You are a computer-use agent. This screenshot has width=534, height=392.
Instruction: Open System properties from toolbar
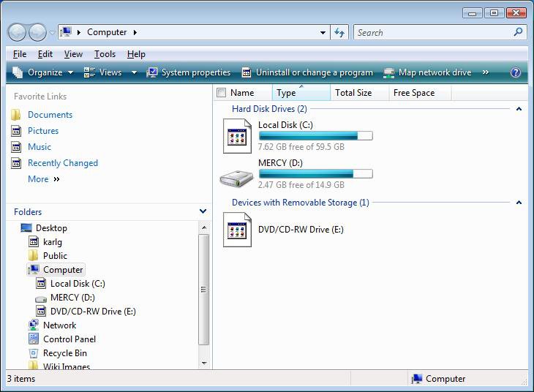(188, 72)
